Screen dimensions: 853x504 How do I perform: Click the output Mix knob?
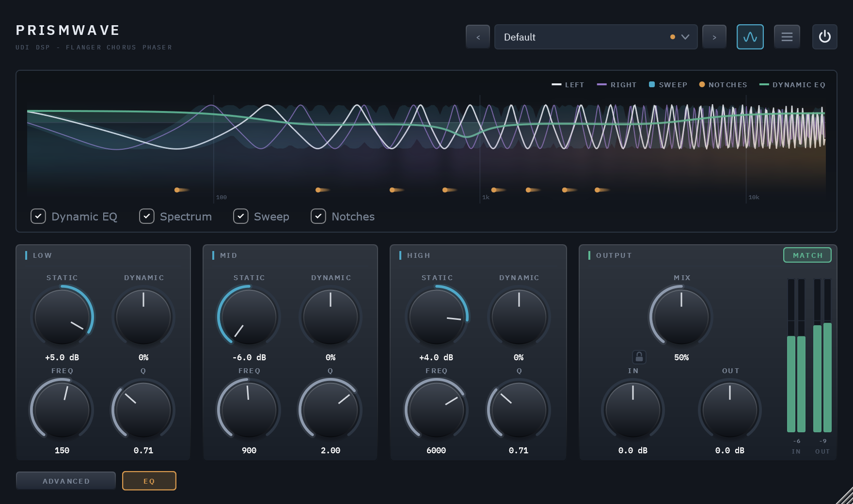click(681, 317)
